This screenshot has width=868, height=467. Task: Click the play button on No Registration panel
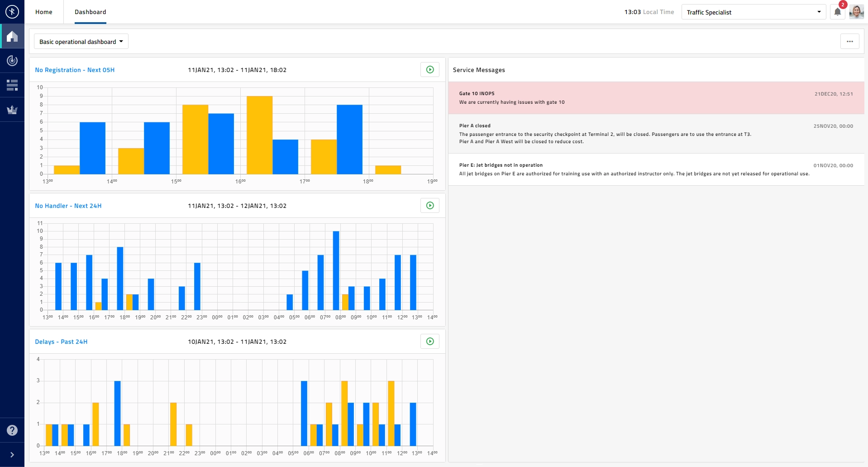pyautogui.click(x=430, y=70)
